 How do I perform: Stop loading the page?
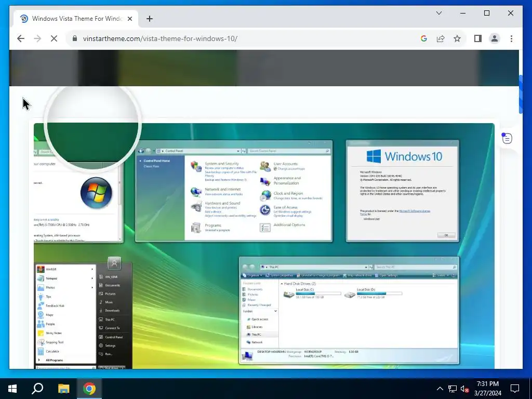[x=54, y=38]
